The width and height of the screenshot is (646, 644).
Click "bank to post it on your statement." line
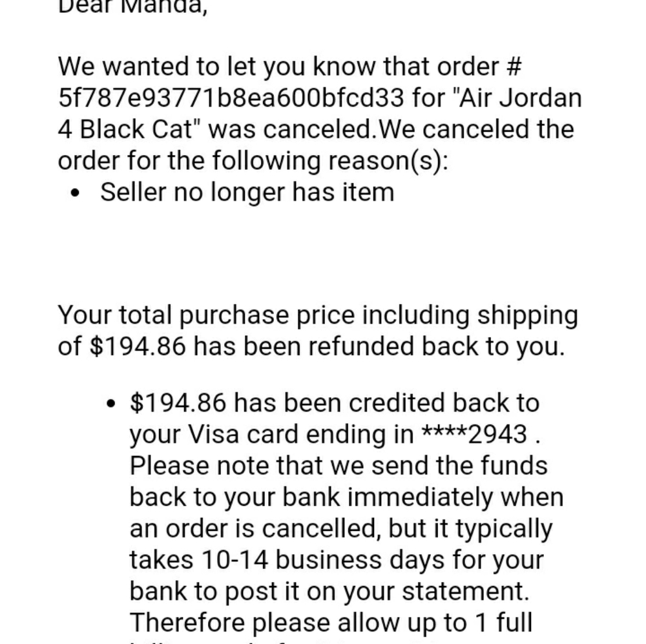pyautogui.click(x=328, y=592)
